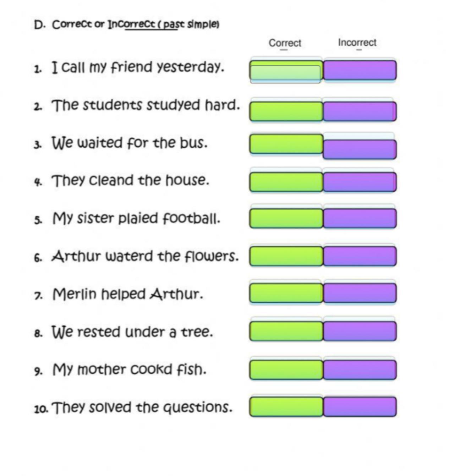The image size is (449, 476).
Task: Choose Correct for 'We waited for the bus'
Action: [286, 144]
